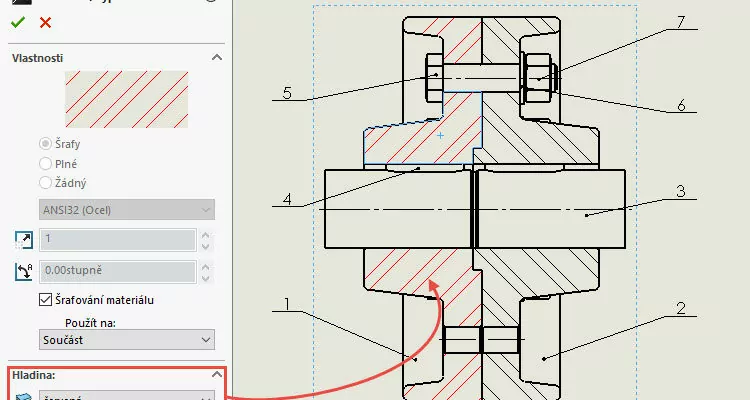Click the layer icon under Hladina
Screen dimensions: 750x400
point(23,396)
